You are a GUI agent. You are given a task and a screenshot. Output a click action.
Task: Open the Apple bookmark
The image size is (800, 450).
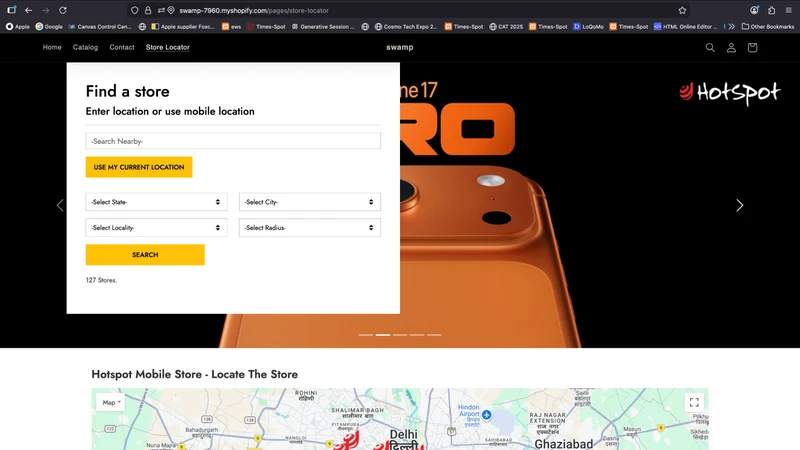[18, 27]
